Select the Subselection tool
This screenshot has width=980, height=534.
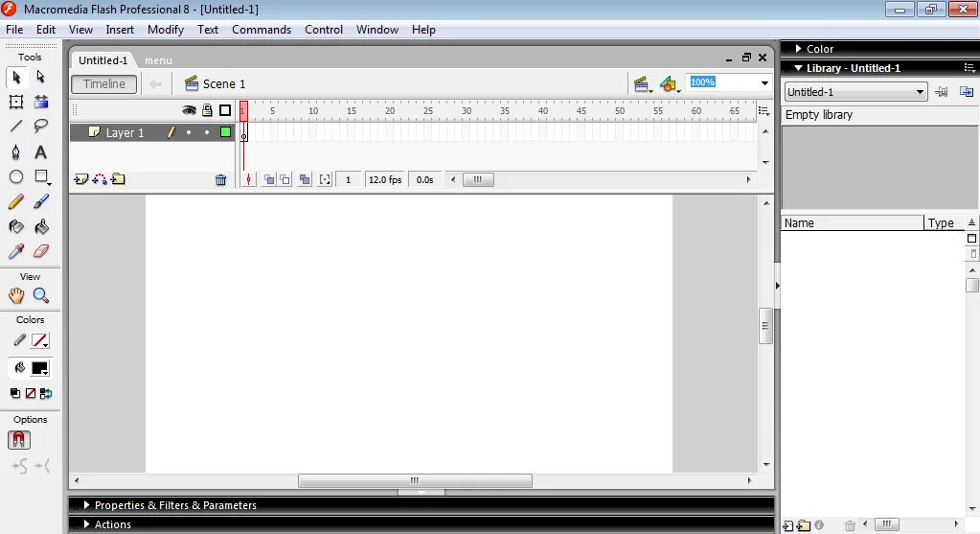[40, 77]
